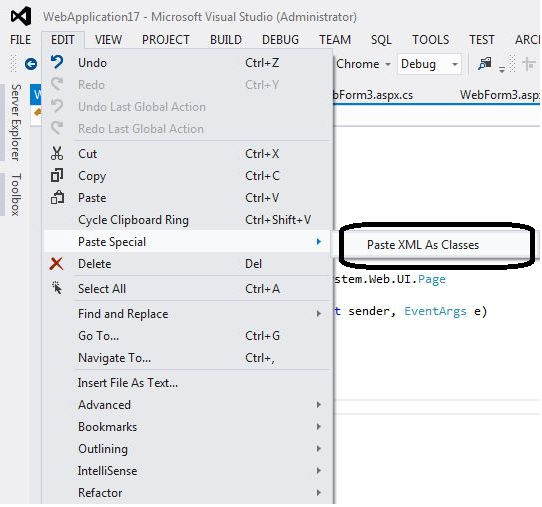Open the DEBUG menu

pos(280,40)
